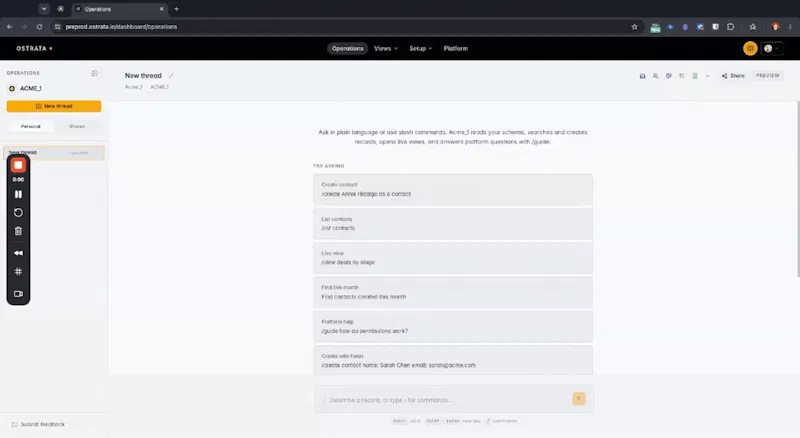Click the purple shield icon in toolbar
Image resolution: width=800 pixels, height=438 pixels.
pos(668,76)
